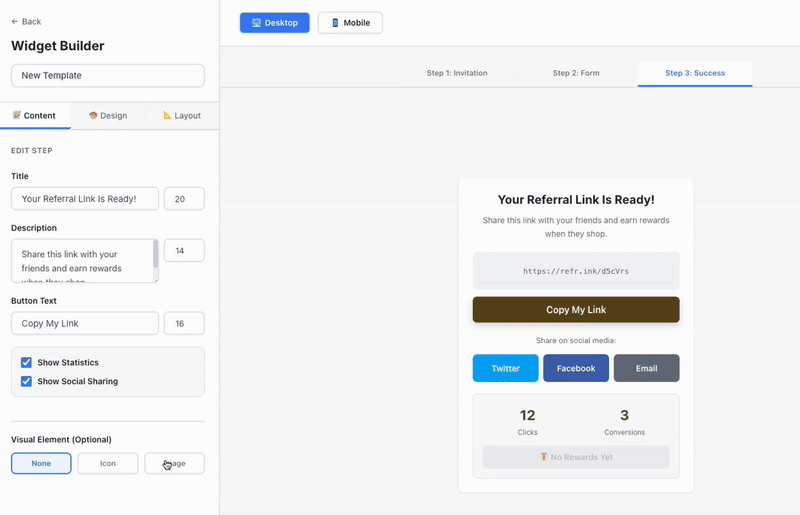Switch to Desktop preview mode

[x=274, y=23]
